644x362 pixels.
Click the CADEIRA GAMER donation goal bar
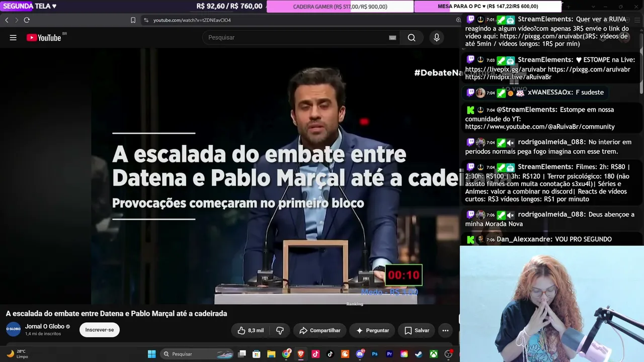pyautogui.click(x=340, y=7)
